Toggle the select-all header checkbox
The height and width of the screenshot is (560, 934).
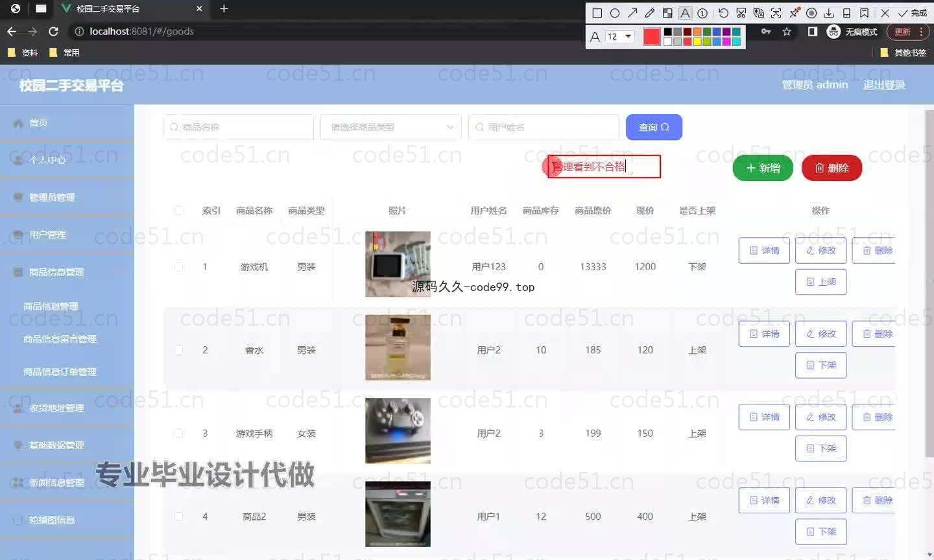click(x=179, y=210)
